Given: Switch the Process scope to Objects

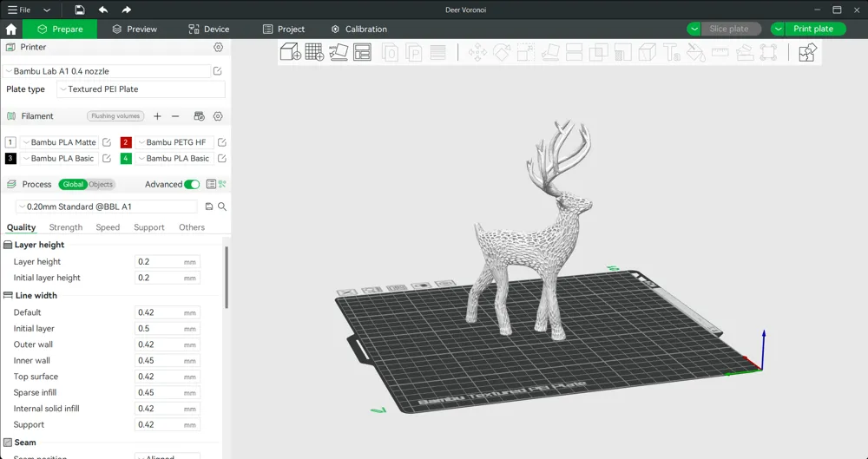Looking at the screenshot, I should pos(101,184).
